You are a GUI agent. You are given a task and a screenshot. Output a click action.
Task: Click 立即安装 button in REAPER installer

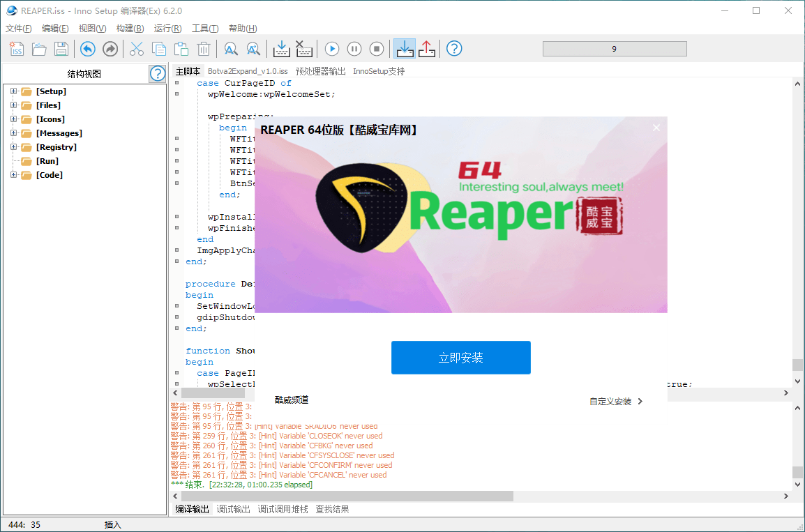click(460, 358)
